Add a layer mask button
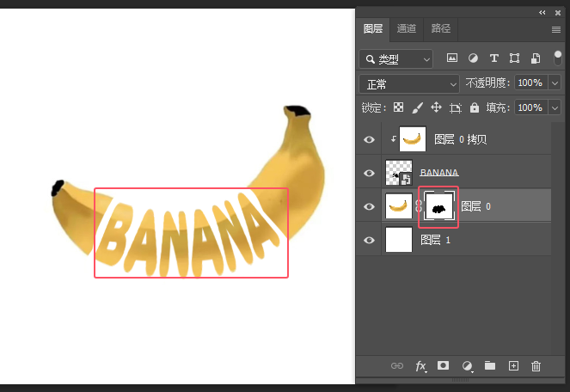 pyautogui.click(x=443, y=365)
